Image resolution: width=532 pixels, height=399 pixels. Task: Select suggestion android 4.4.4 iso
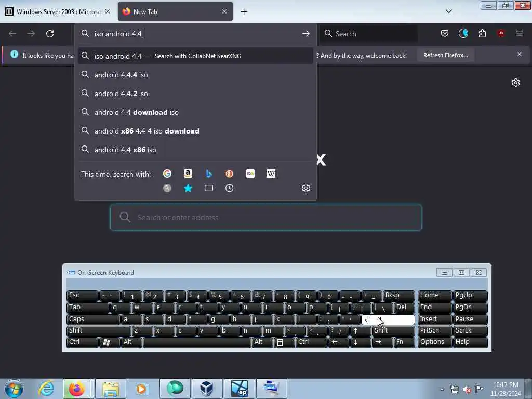pyautogui.click(x=195, y=75)
